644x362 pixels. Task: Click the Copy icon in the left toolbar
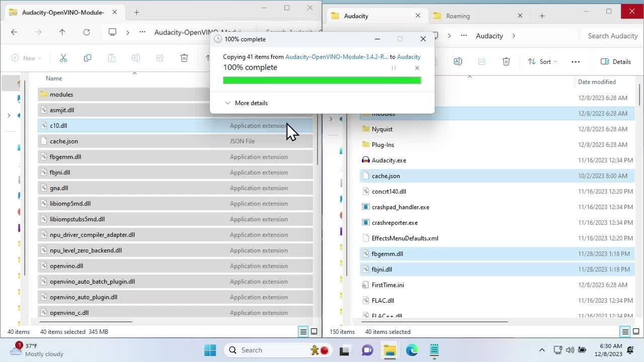click(x=88, y=58)
